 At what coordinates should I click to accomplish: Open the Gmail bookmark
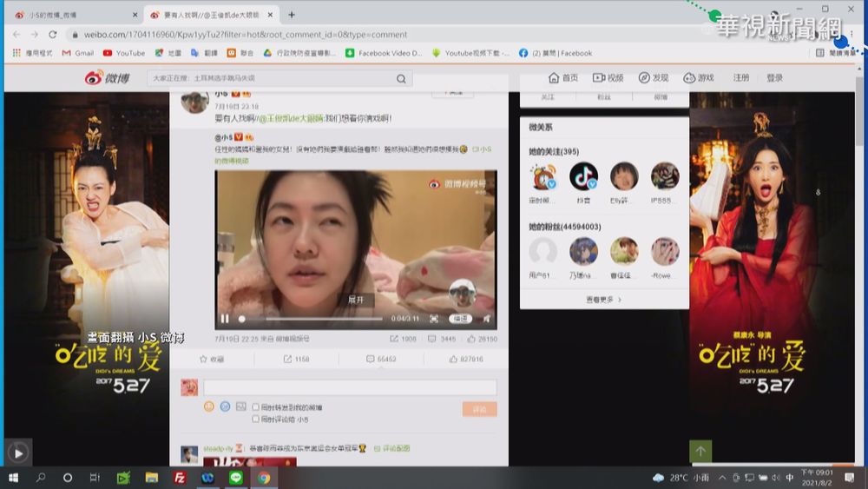pos(78,53)
